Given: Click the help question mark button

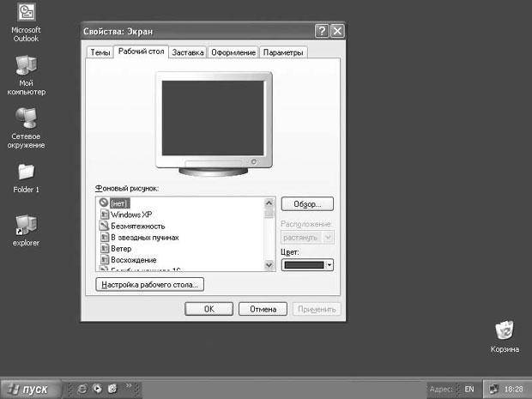Looking at the screenshot, I should click(x=322, y=31).
